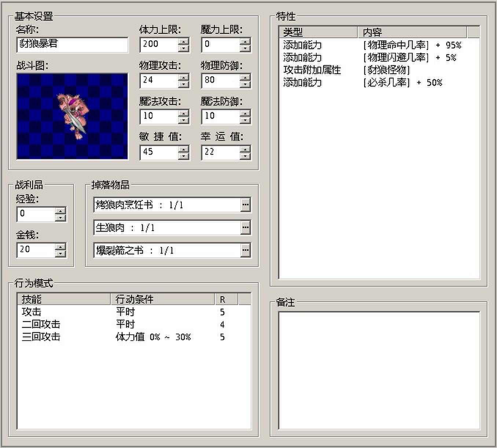The image size is (497, 448).
Task: Select the 三回攻击 action row
Action: pos(134,337)
